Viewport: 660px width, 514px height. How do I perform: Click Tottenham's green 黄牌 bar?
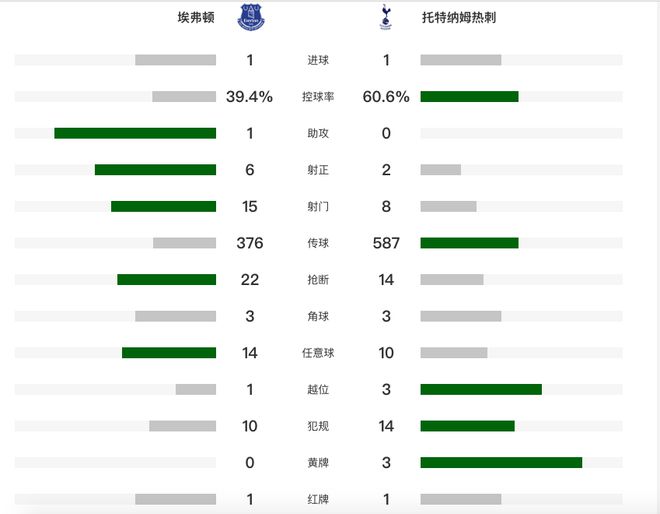(x=501, y=463)
